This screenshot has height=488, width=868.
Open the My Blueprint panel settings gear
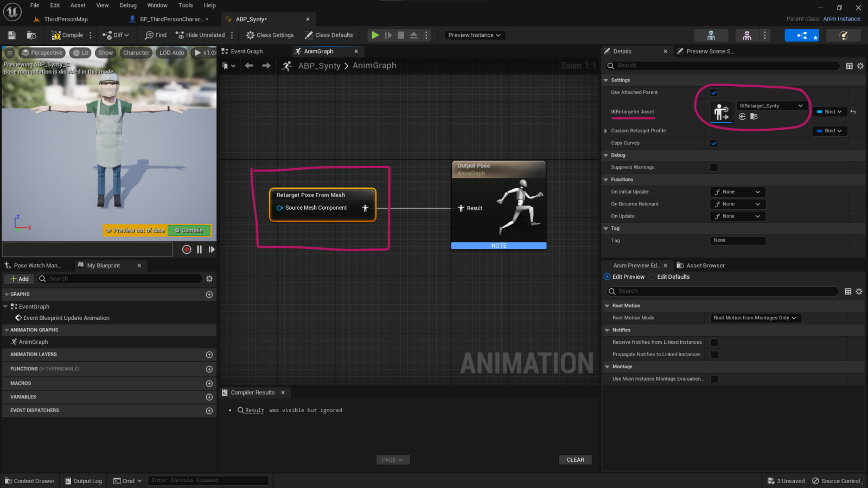[x=209, y=278]
